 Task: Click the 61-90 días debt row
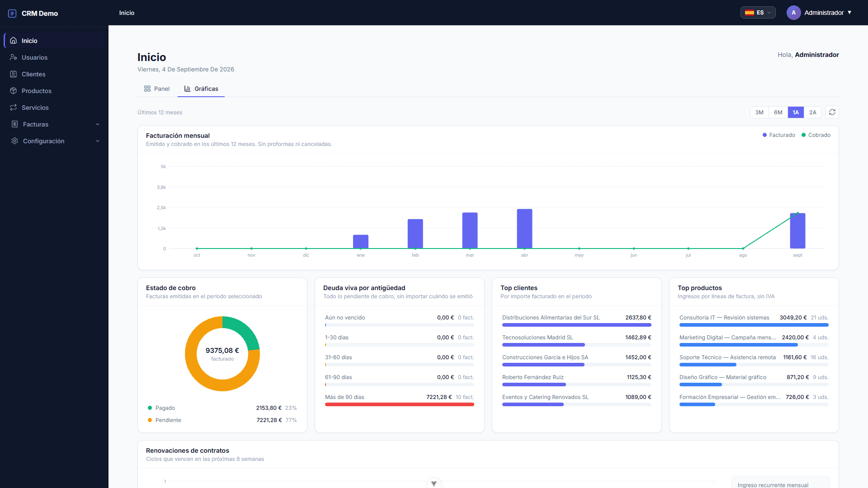[x=399, y=380]
